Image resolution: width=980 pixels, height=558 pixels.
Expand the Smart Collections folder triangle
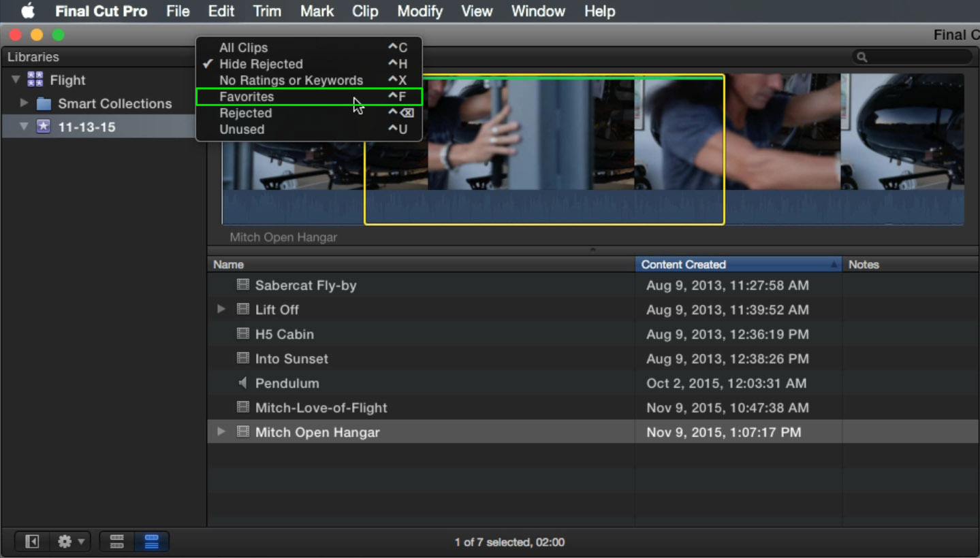pos(24,103)
